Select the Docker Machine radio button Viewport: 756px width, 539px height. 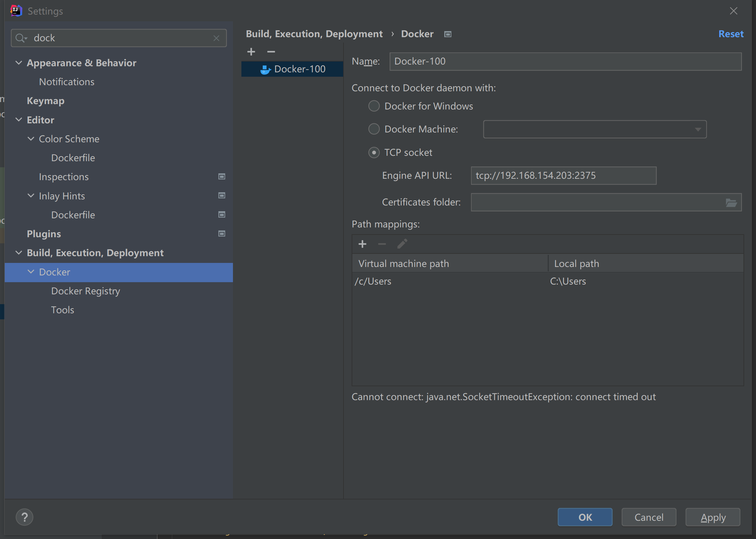coord(374,129)
